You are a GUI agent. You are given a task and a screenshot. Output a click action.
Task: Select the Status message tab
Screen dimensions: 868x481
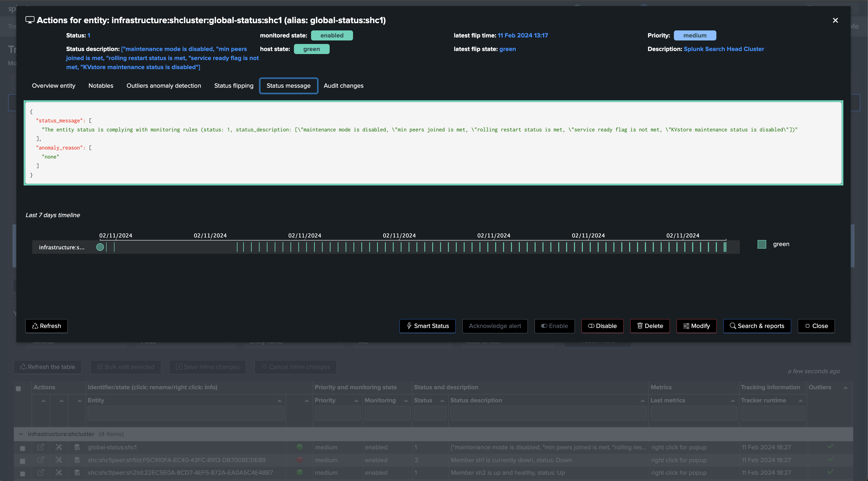click(x=288, y=85)
